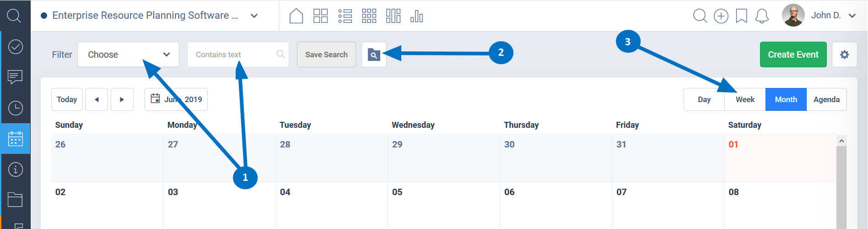Open the messages icon in sidebar
This screenshot has width=868, height=229.
click(x=16, y=77)
